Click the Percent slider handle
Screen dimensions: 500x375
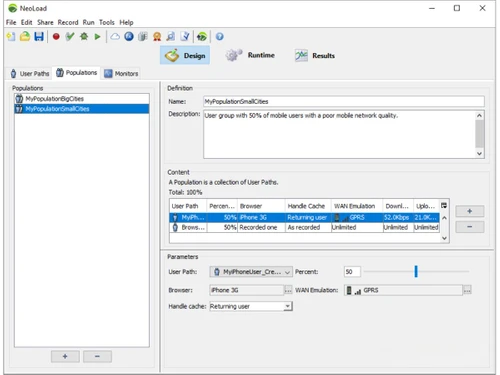(416, 271)
